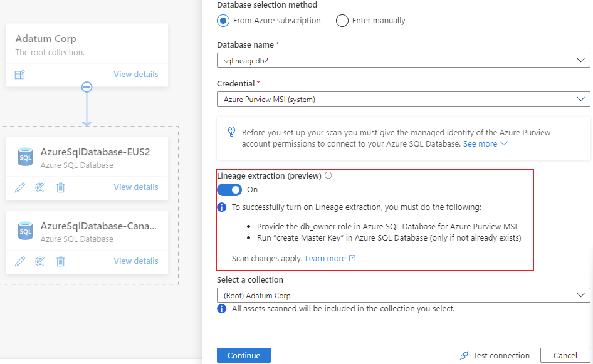Turn off the Lineage extraction toggle
Screen dimensions: 593x364
pyautogui.click(x=229, y=190)
